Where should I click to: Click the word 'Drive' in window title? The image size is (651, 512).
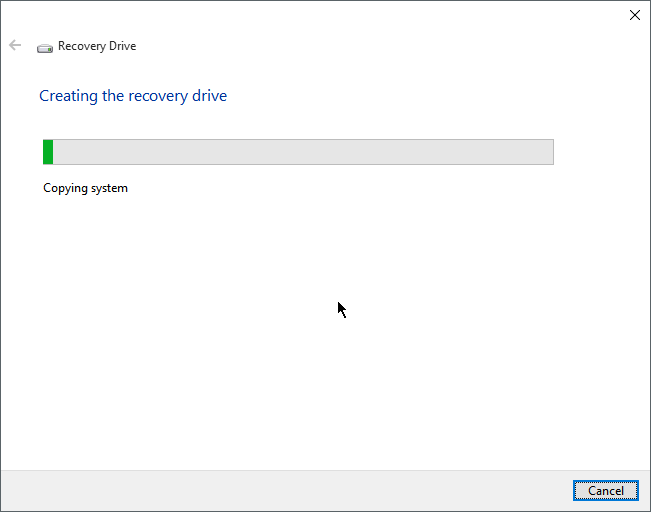(120, 46)
